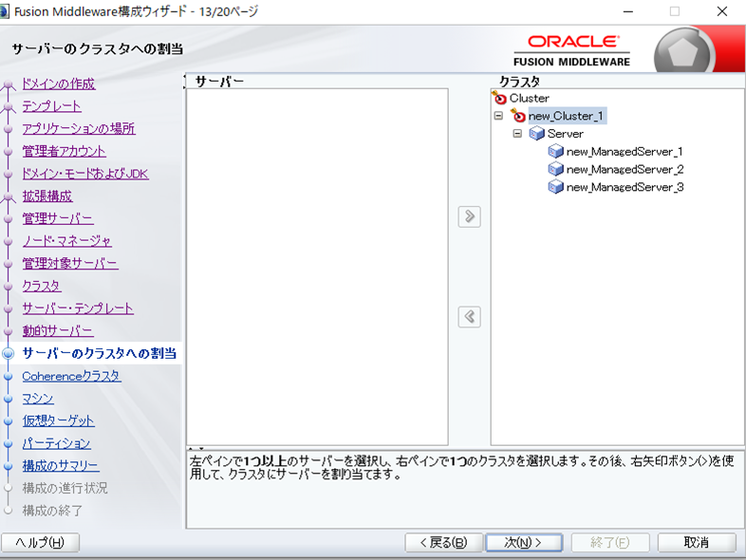Open help with ヘルプ(H) button

tap(41, 542)
